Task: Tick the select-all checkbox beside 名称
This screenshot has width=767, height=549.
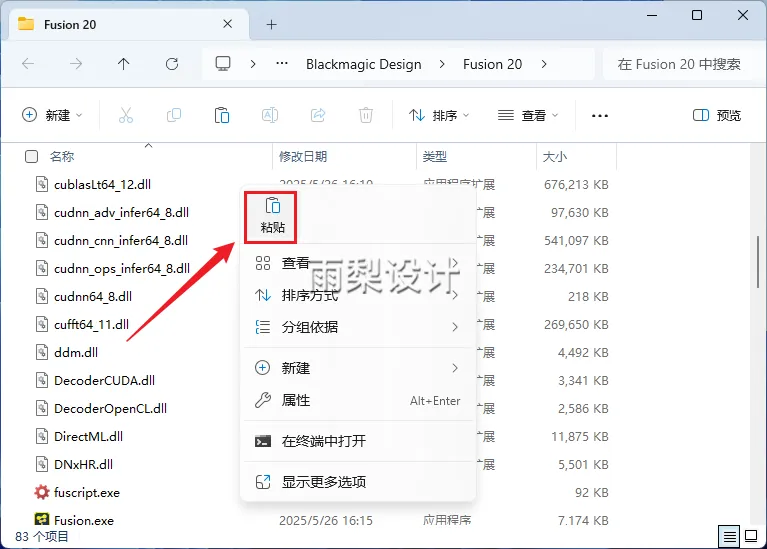Action: [x=31, y=157]
